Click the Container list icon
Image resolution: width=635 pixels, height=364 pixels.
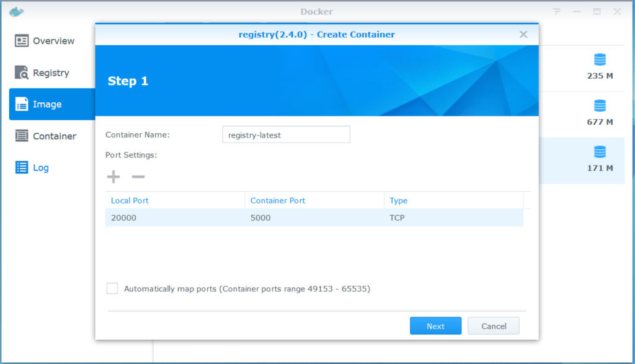22,136
